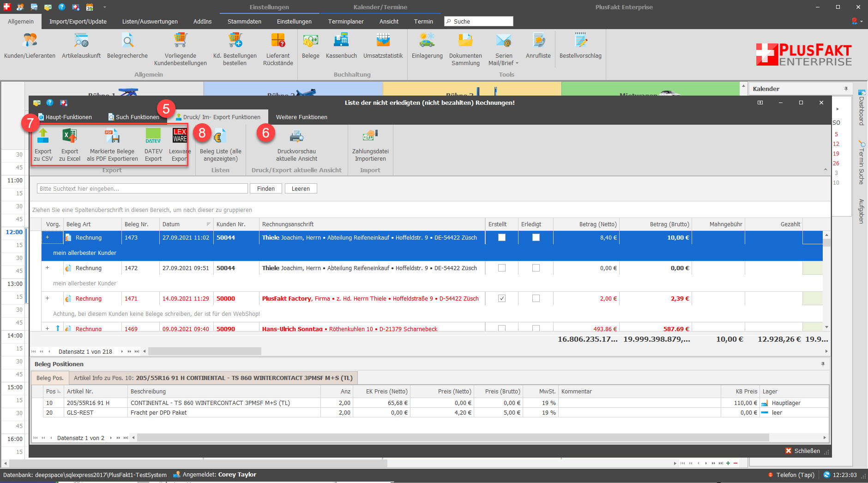
Task: Open Einlagerung tool
Action: pos(427,46)
